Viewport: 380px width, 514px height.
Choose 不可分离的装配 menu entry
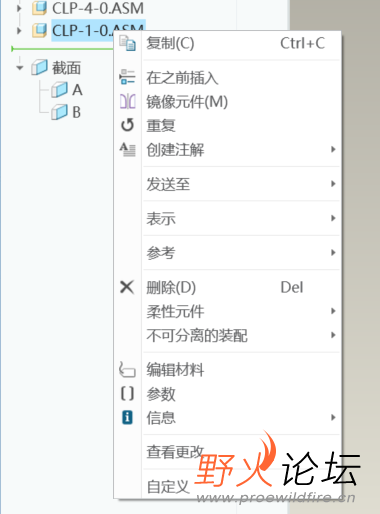coord(241,335)
